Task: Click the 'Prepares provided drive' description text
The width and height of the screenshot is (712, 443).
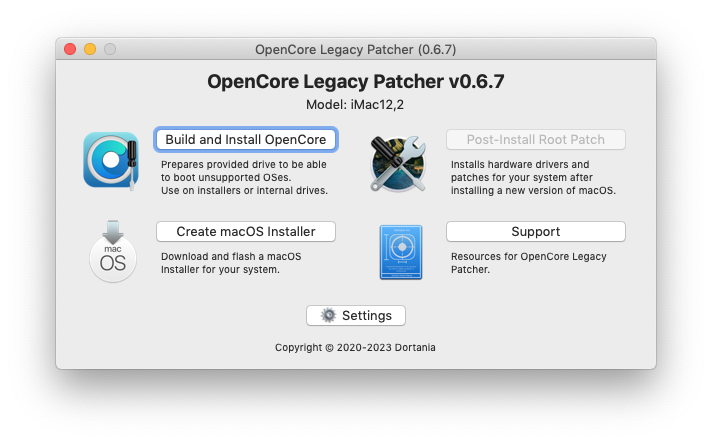Action: pos(244,177)
